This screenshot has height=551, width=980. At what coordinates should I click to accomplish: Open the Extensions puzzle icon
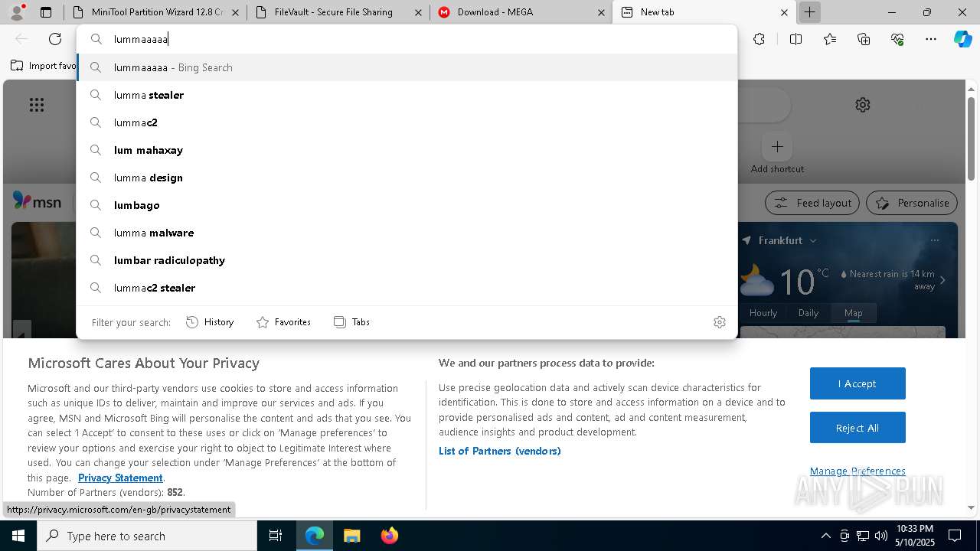759,39
